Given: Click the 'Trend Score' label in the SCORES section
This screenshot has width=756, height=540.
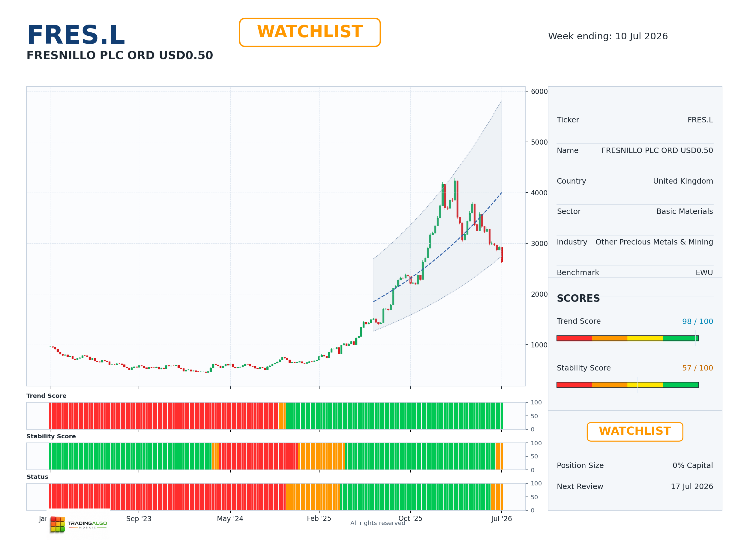Looking at the screenshot, I should (x=578, y=321).
